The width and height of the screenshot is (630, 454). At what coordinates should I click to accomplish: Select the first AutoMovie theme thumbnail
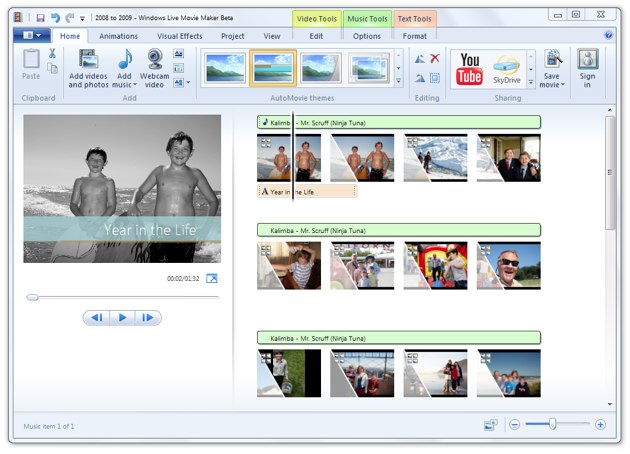(224, 68)
